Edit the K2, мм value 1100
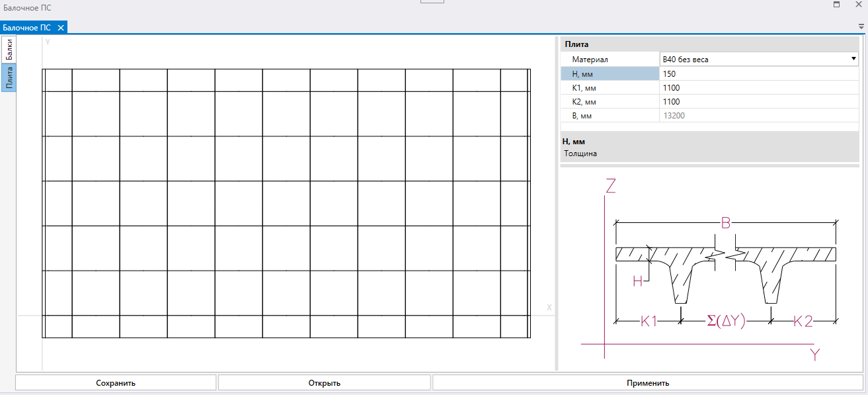868x395 pixels. point(760,102)
